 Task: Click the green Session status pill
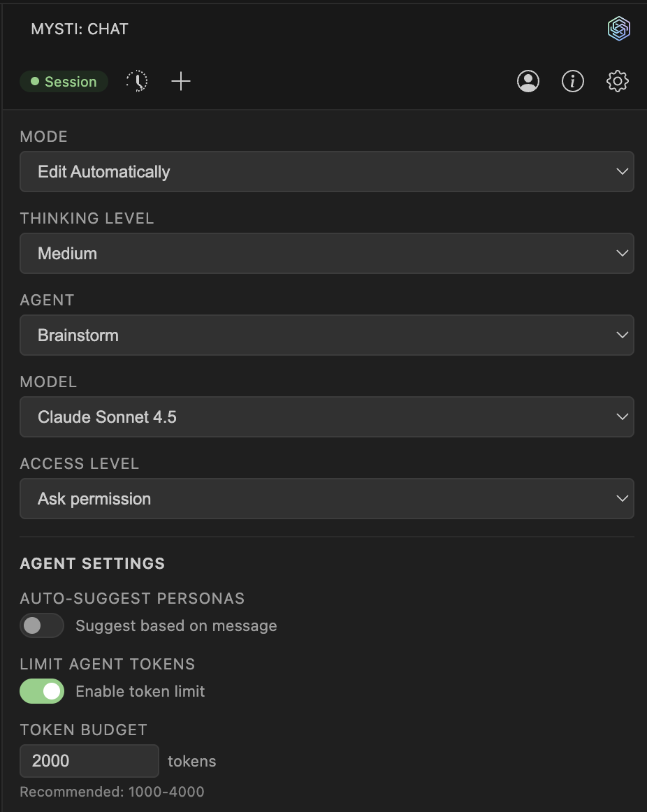[64, 81]
